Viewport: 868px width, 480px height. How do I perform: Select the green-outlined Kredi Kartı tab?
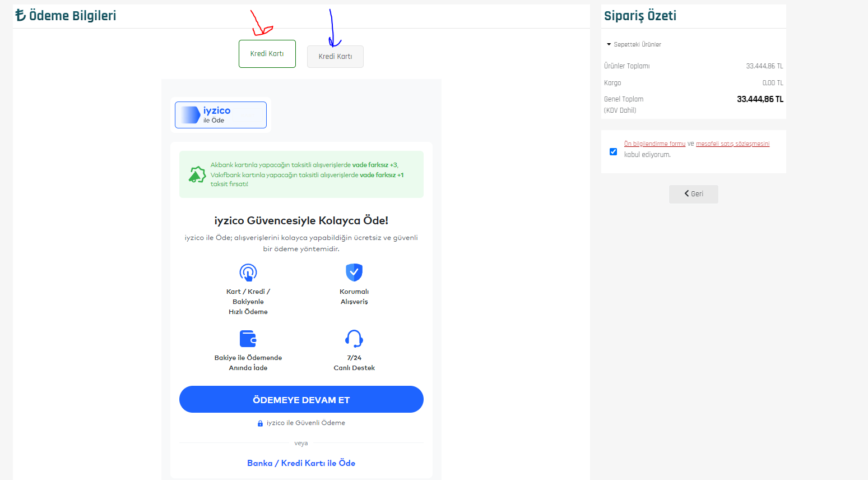click(x=267, y=54)
